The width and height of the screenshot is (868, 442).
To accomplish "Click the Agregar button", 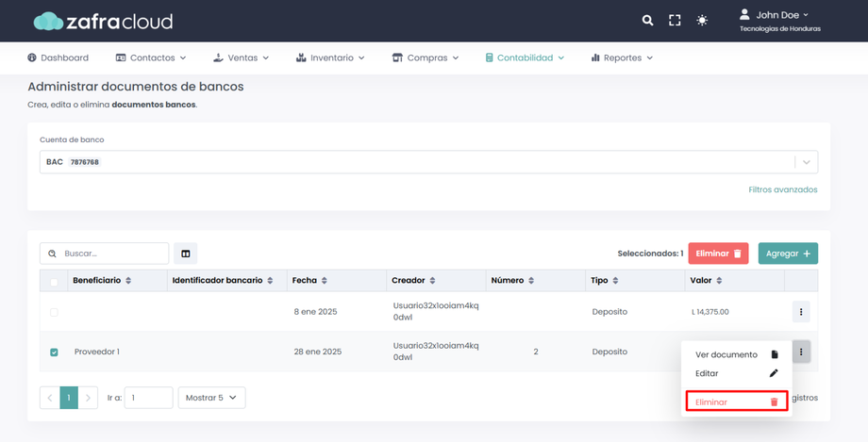I will pos(788,254).
